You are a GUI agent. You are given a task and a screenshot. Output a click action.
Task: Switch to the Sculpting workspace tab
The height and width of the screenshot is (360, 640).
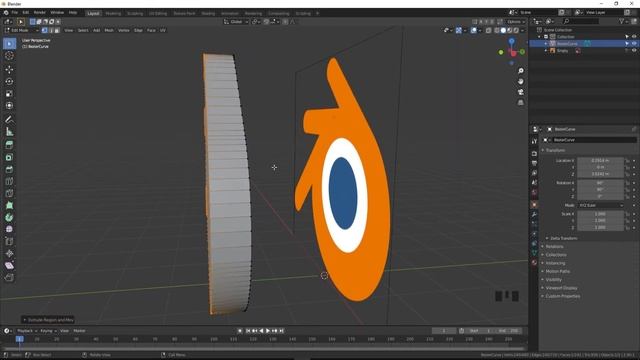pyautogui.click(x=135, y=13)
